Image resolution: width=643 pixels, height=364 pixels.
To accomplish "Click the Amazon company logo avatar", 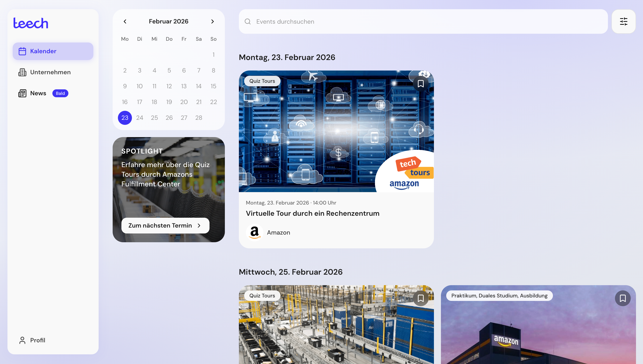I will pyautogui.click(x=254, y=232).
